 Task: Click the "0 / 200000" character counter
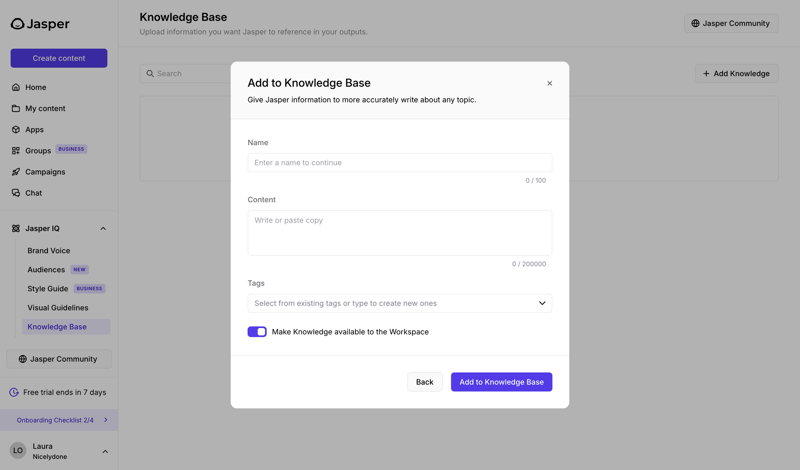click(529, 264)
